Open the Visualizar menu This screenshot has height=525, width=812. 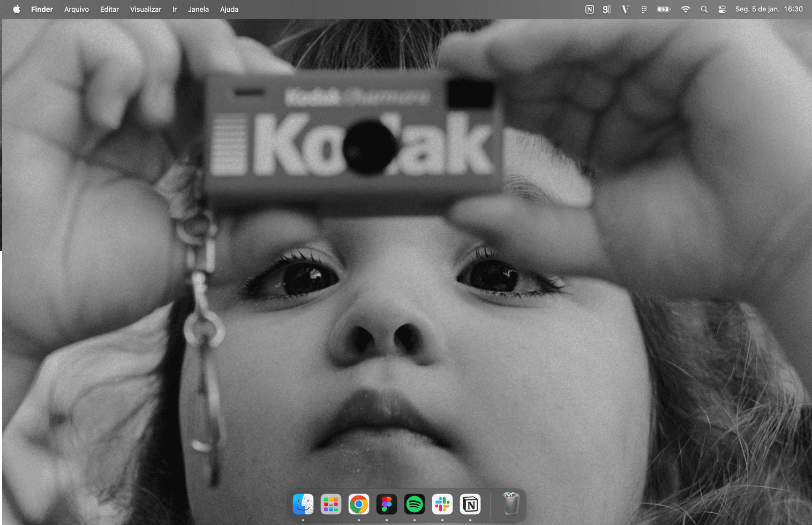point(145,9)
